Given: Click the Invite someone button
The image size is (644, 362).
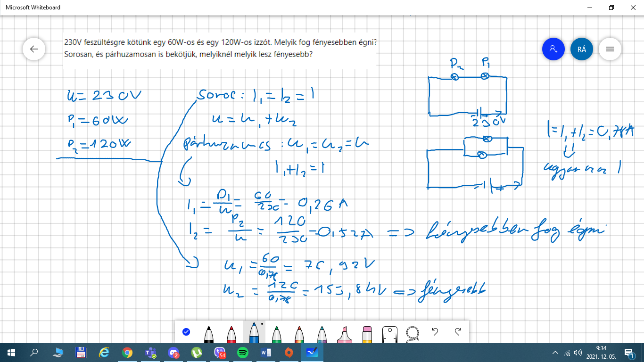Looking at the screenshot, I should pyautogui.click(x=553, y=49).
